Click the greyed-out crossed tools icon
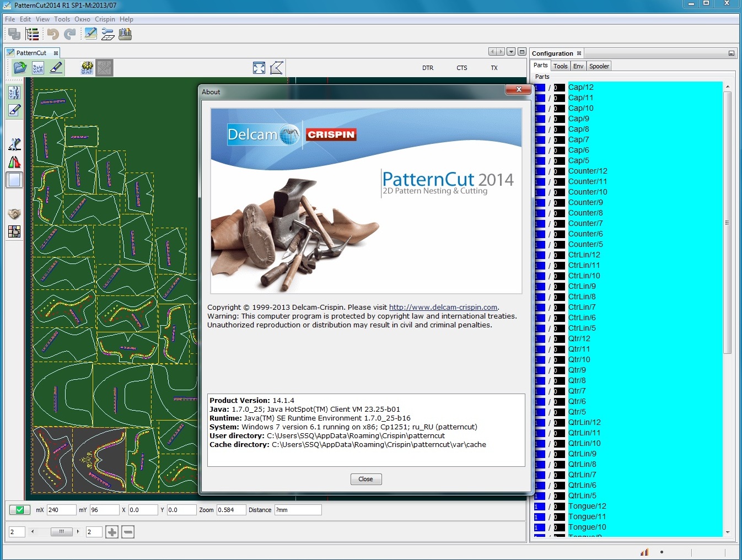742x560 pixels. pyautogui.click(x=104, y=68)
